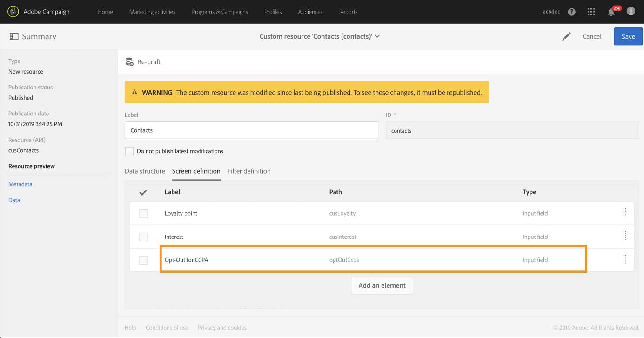Viewport: 644px width, 338px height.
Task: Toggle the Summary side panel icon
Action: point(14,36)
